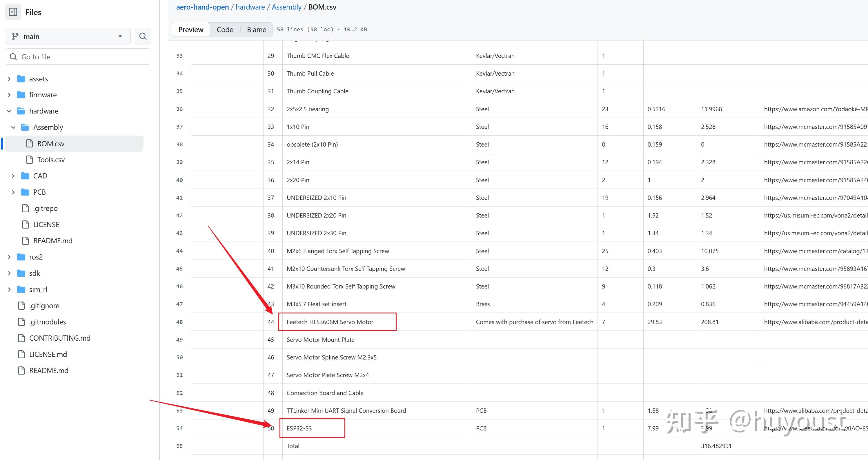Expand the PCB folder chevron
Screen dimensions: 868x460
[x=13, y=192]
